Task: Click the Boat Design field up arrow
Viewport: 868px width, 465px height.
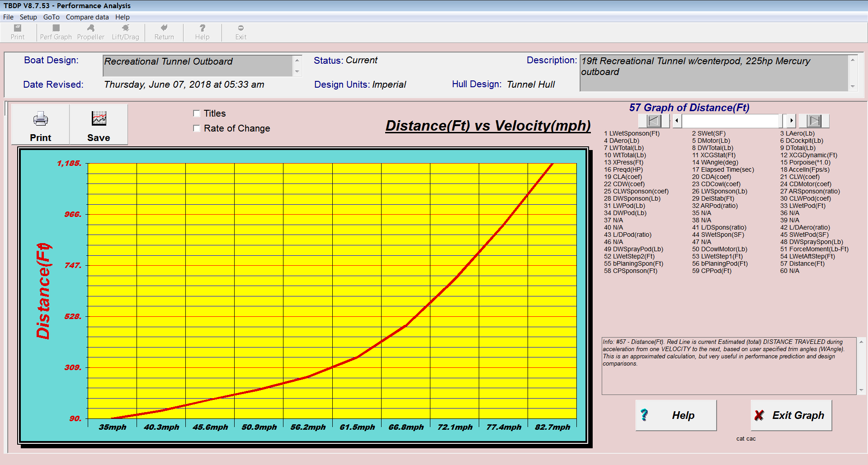Action: point(297,61)
